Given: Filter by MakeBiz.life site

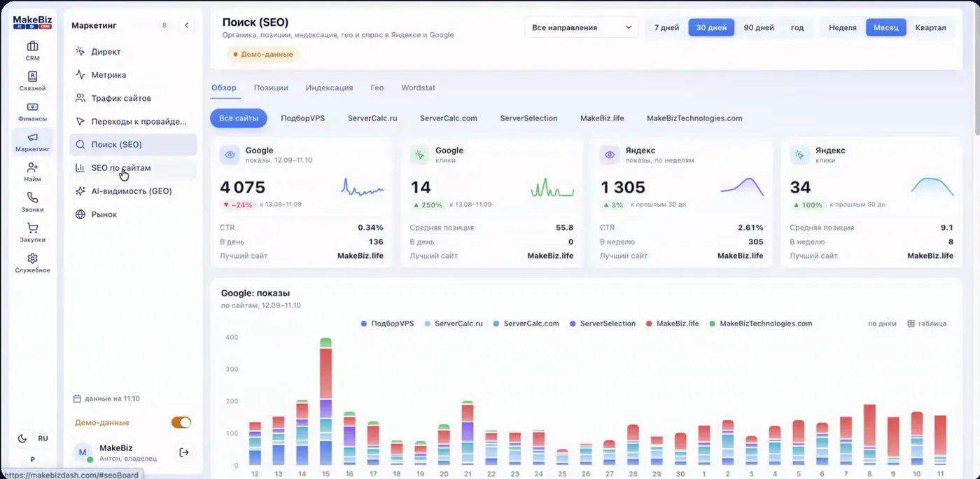Looking at the screenshot, I should 602,118.
